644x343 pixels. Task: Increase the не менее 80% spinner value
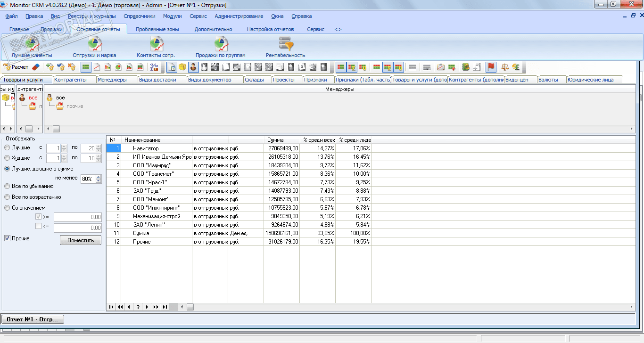point(98,177)
